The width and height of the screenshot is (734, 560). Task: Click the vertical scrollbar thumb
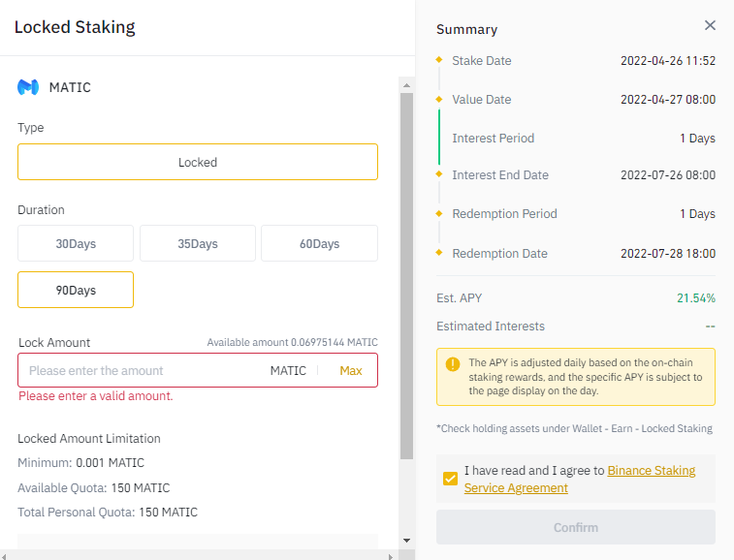[406, 276]
